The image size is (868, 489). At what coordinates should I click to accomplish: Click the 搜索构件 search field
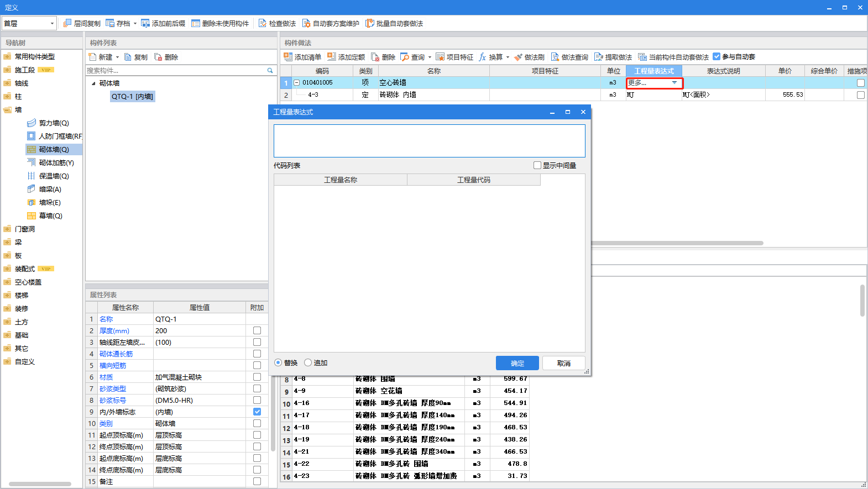click(x=176, y=70)
